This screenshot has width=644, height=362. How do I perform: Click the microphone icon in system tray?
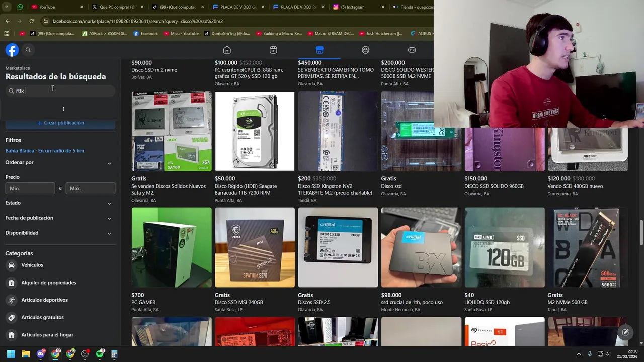point(589,354)
